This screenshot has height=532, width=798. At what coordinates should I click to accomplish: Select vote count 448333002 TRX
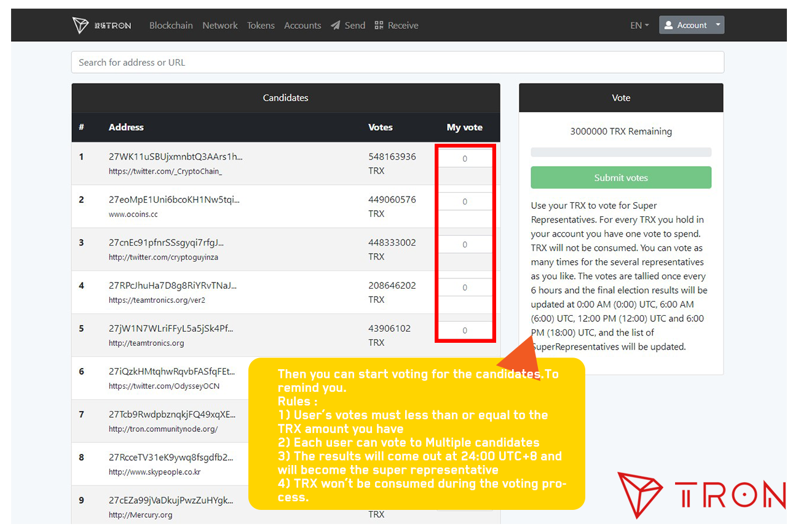click(x=392, y=249)
